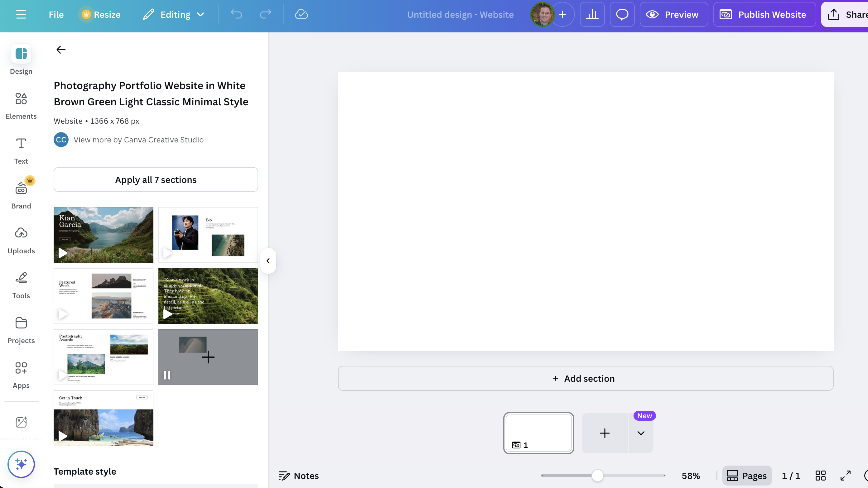Click the redo arrow
Screen dimensions: 868x488
pyautogui.click(x=266, y=14)
